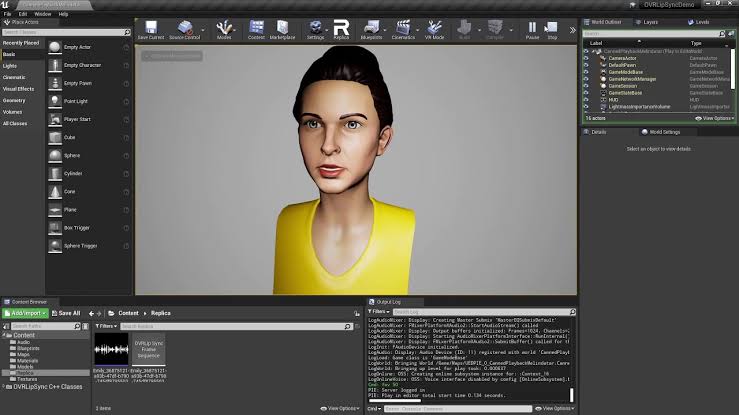Open the Source Control toolbar icon
The height and width of the screenshot is (415, 739).
[x=182, y=28]
